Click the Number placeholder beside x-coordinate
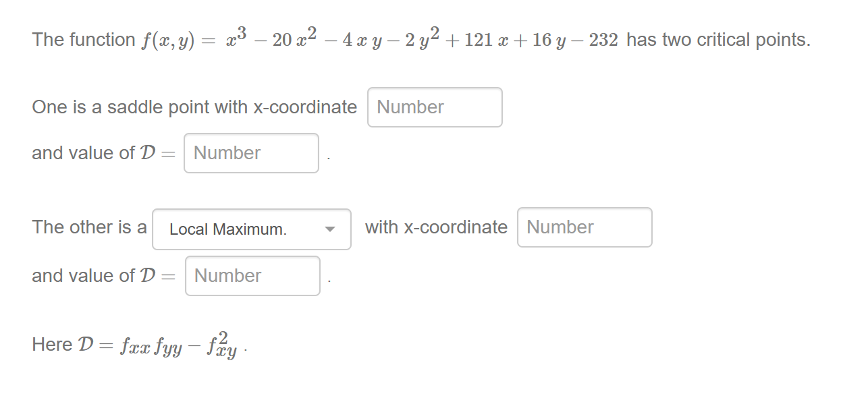This screenshot has height=402, width=868. pos(435,107)
